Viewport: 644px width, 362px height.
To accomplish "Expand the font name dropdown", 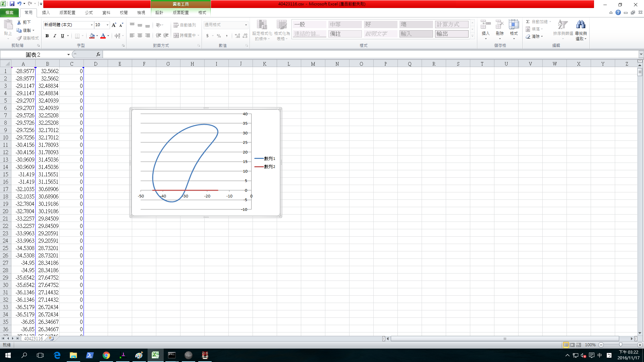I will 92,25.
